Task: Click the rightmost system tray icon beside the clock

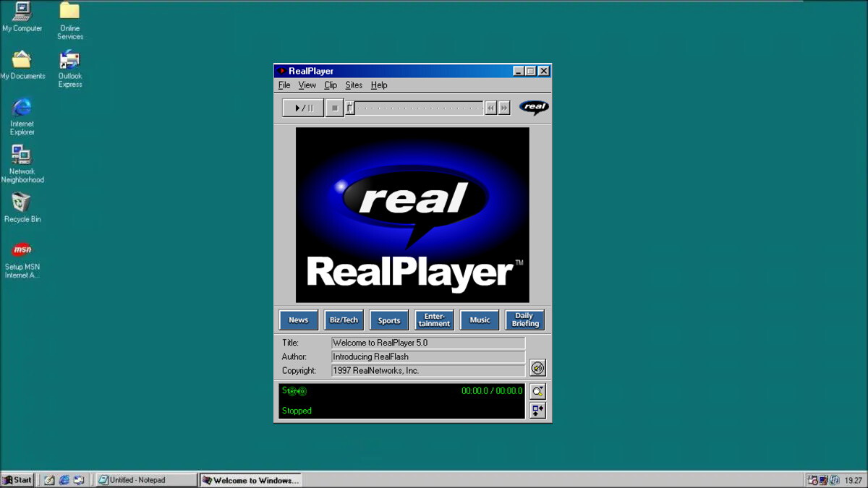Action: [x=835, y=480]
